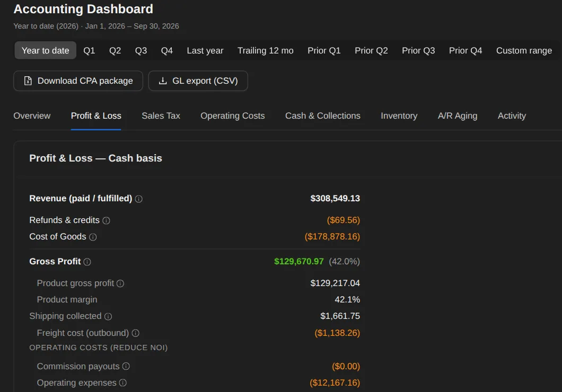
Task: Click the info icon next to Operating expenses
Action: (123, 382)
